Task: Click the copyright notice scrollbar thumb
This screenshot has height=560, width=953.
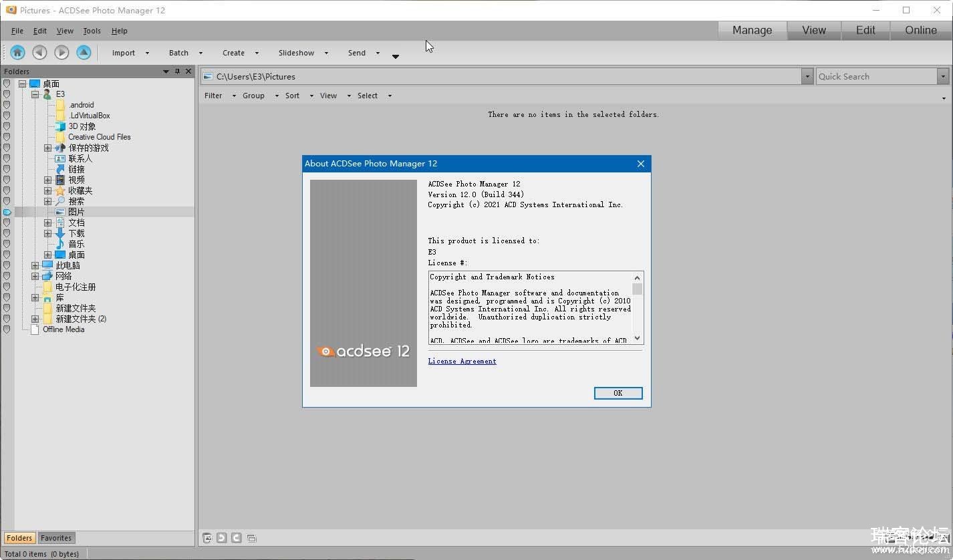Action: click(638, 289)
